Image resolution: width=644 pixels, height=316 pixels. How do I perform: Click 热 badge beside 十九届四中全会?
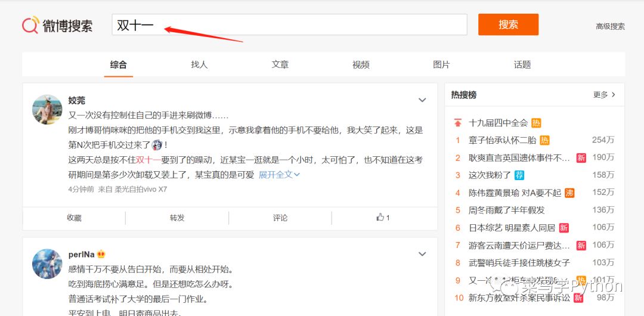pos(536,122)
